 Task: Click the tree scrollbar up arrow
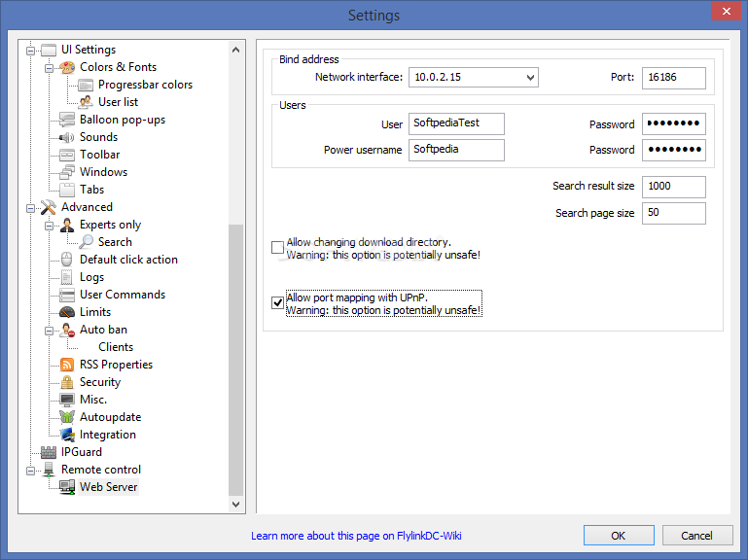235,50
